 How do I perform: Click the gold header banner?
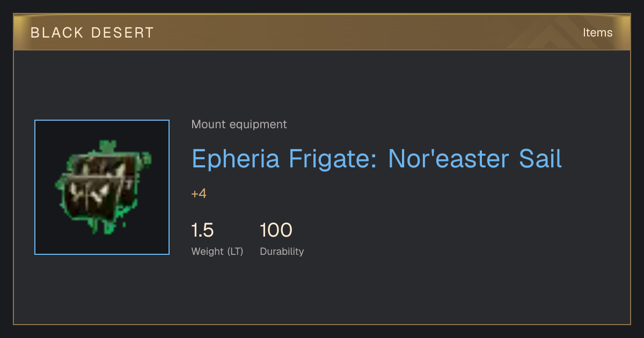[322, 32]
